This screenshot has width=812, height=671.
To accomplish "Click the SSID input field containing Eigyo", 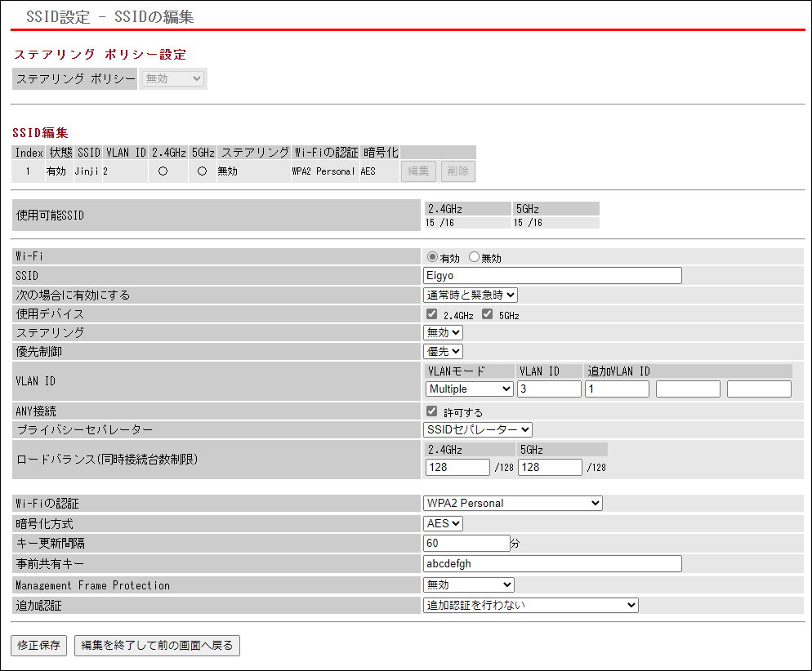I will [x=552, y=275].
